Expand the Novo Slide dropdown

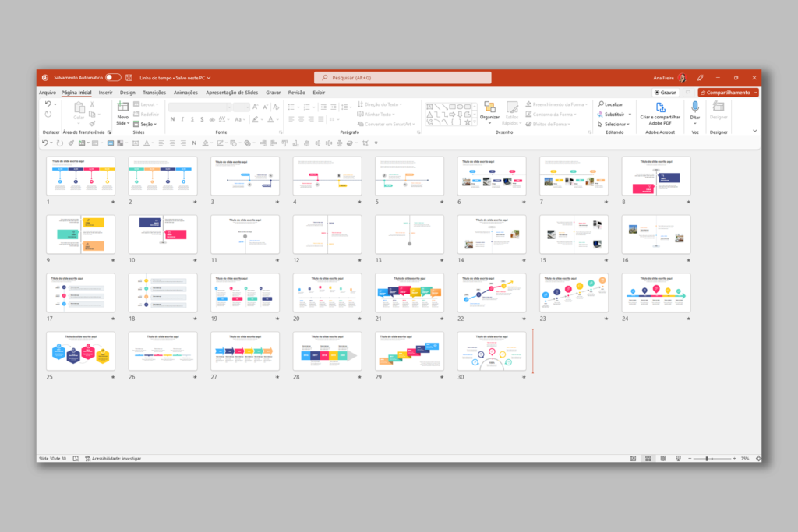tap(128, 123)
